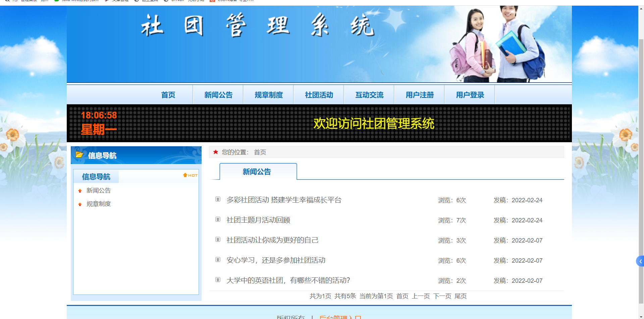Go to previous page with 上一页
Viewport: 644px width, 319px height.
tap(421, 296)
